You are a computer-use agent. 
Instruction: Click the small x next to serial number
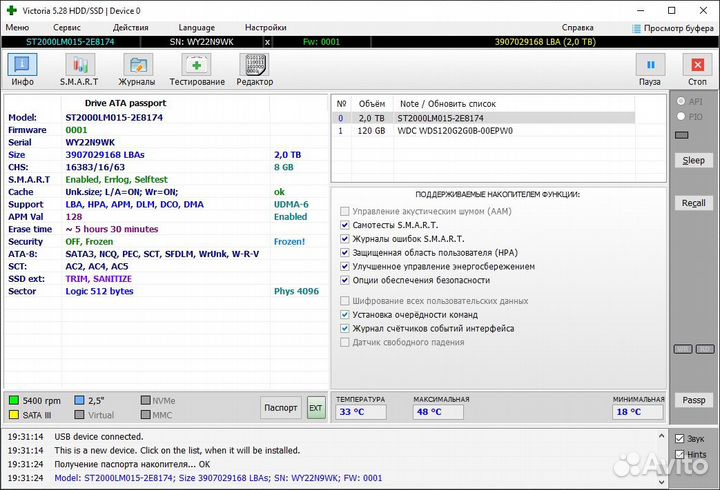click(x=267, y=42)
